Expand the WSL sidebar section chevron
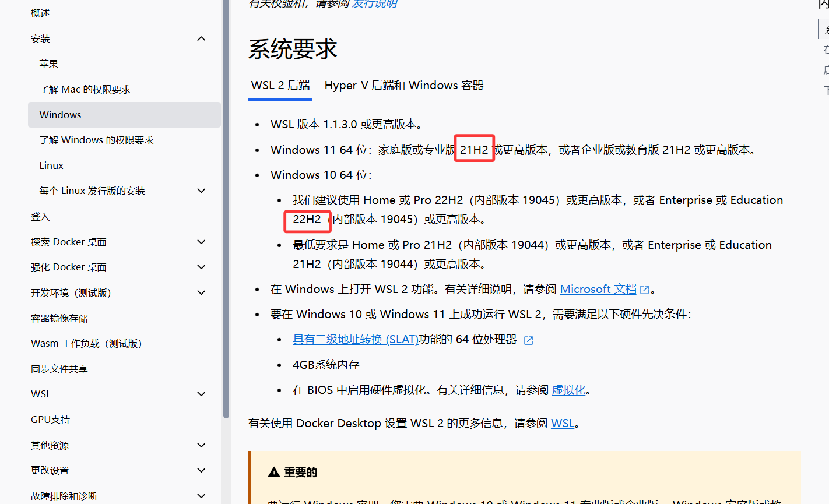 pos(202,394)
